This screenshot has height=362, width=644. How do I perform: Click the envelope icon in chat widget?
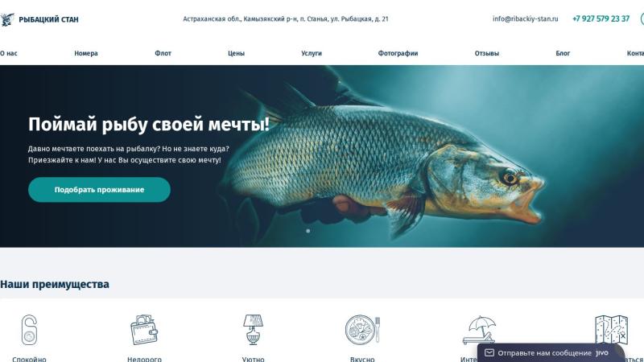(489, 353)
